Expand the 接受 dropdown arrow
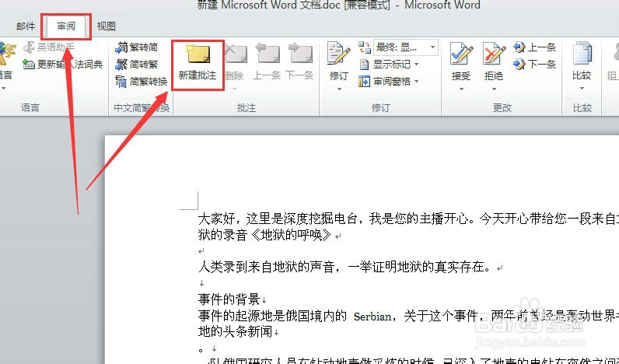The width and height of the screenshot is (619, 364). pyautogui.click(x=461, y=89)
